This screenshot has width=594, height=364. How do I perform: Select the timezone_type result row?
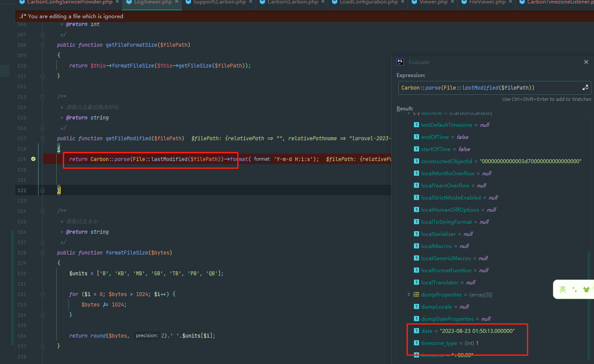click(x=491, y=343)
